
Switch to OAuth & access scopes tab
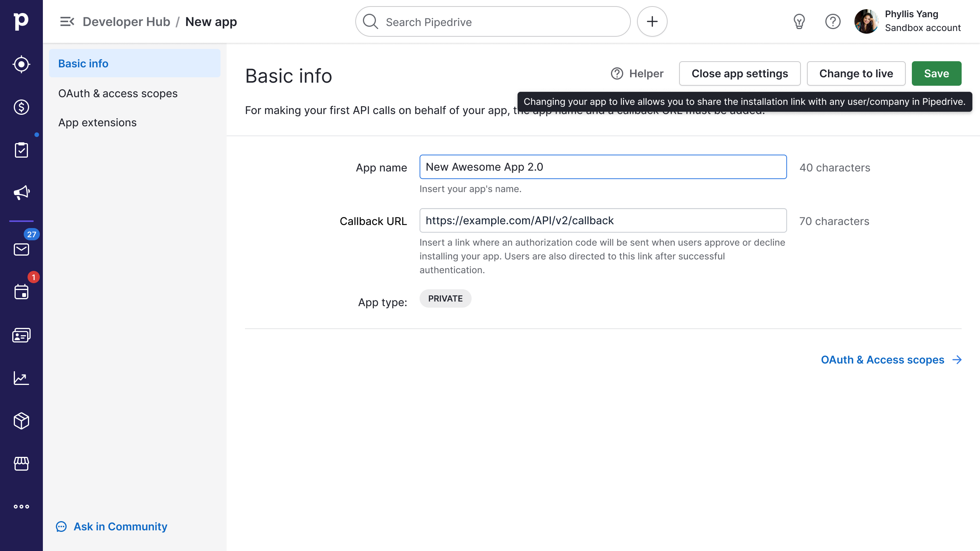click(118, 93)
